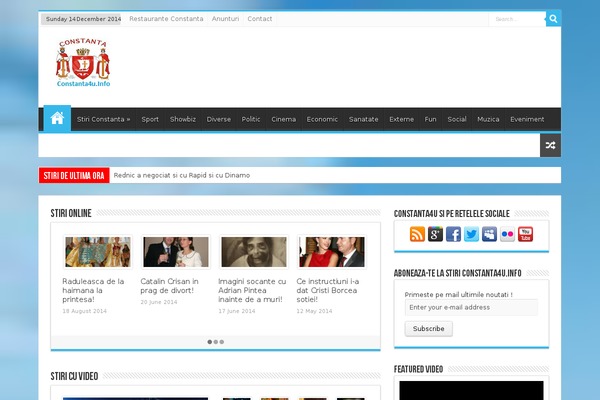Open the Muzica menu item
This screenshot has height=400, width=600.
(x=488, y=119)
